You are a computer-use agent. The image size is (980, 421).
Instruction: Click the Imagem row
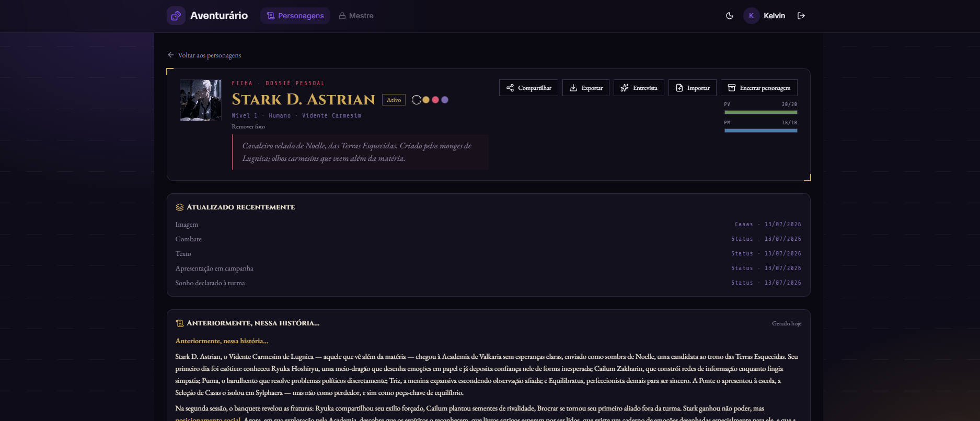(488, 225)
